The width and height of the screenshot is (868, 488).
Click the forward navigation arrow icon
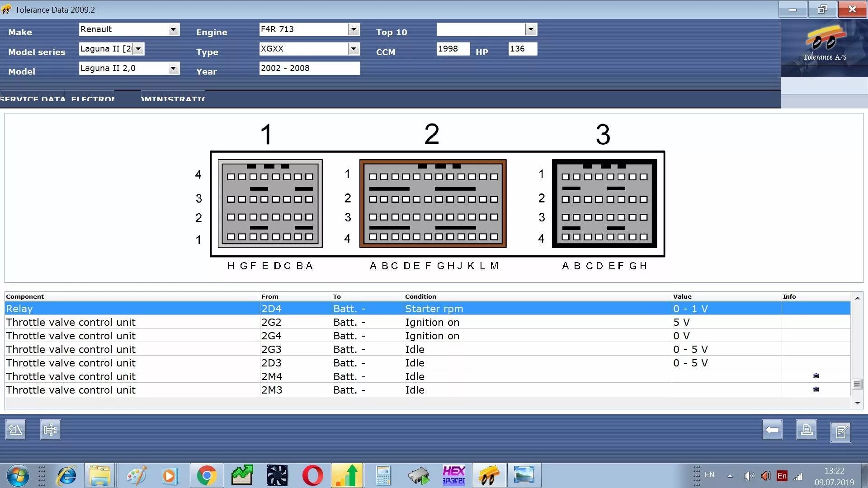pos(773,429)
